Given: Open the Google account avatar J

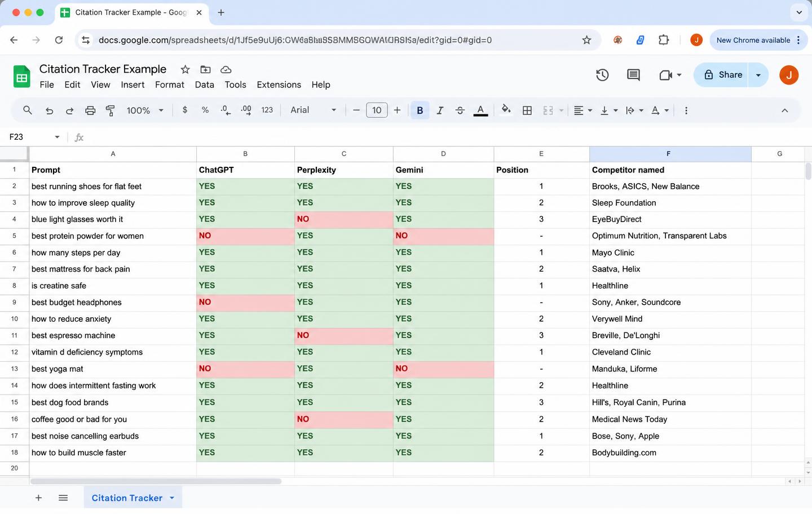Looking at the screenshot, I should [789, 74].
